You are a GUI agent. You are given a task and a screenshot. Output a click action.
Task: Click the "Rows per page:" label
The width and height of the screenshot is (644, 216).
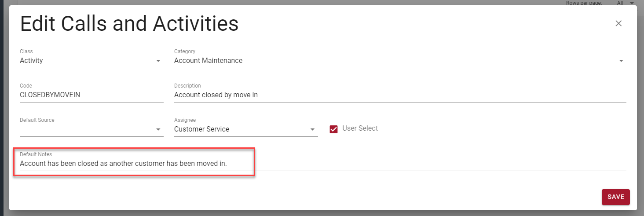[x=584, y=3]
